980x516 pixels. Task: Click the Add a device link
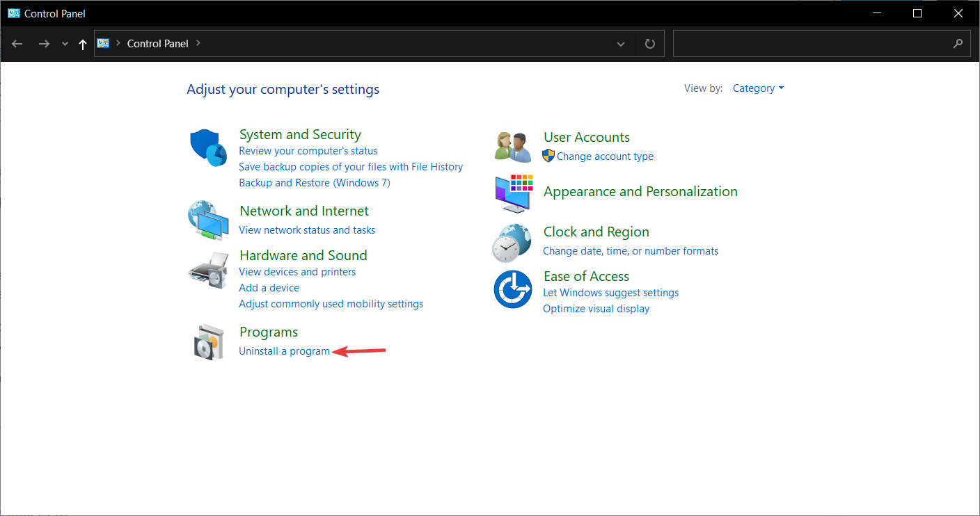269,288
